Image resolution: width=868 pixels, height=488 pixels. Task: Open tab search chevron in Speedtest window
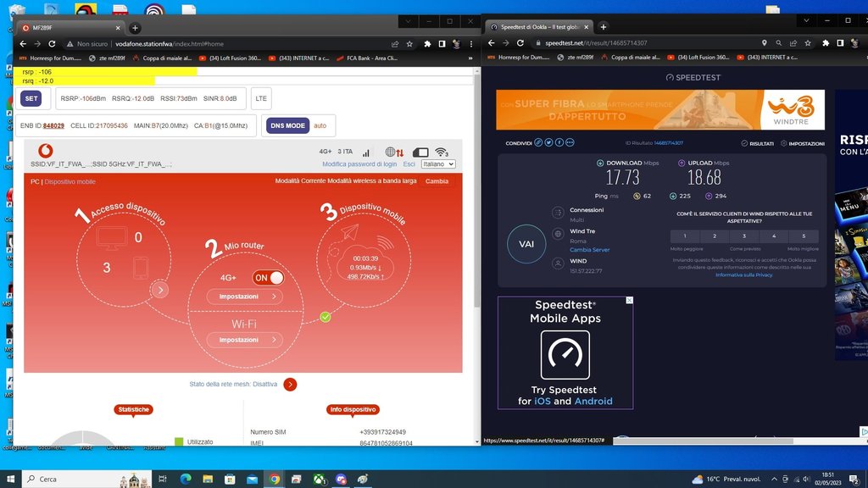tap(807, 20)
